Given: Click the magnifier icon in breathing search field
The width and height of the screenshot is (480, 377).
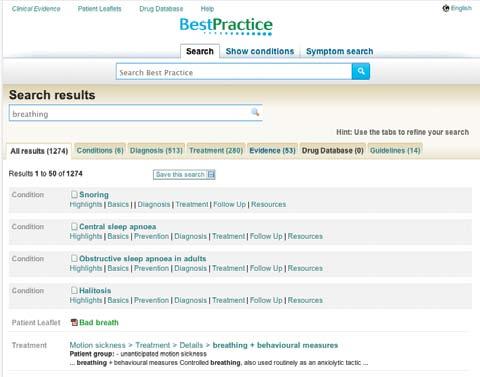Looking at the screenshot, I should (x=255, y=112).
